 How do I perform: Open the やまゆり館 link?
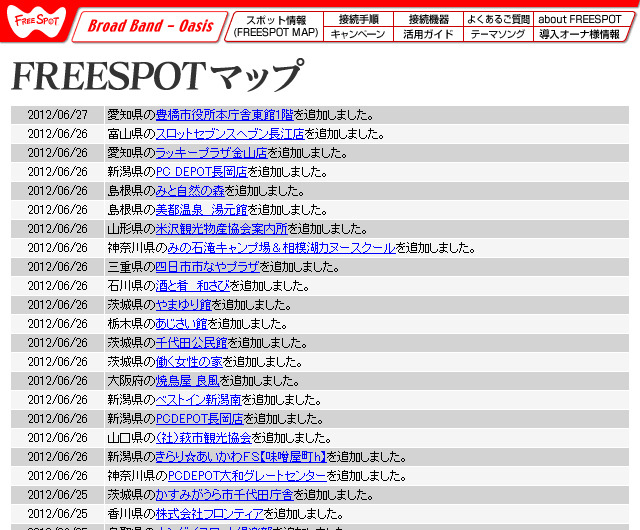click(184, 305)
